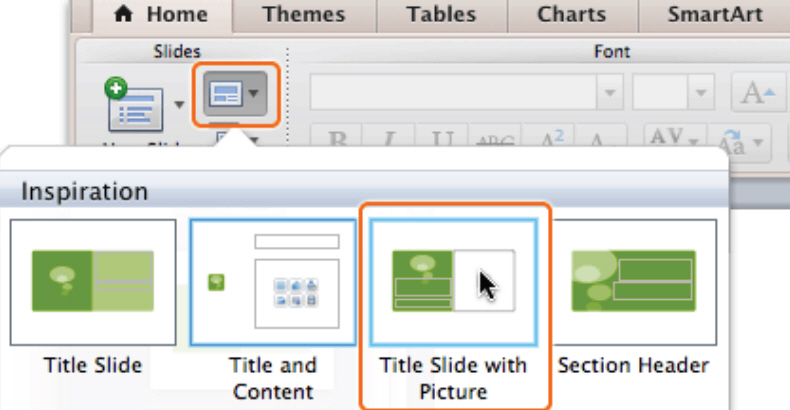The image size is (790, 410).
Task: Open the Tables tab
Action: click(x=441, y=15)
